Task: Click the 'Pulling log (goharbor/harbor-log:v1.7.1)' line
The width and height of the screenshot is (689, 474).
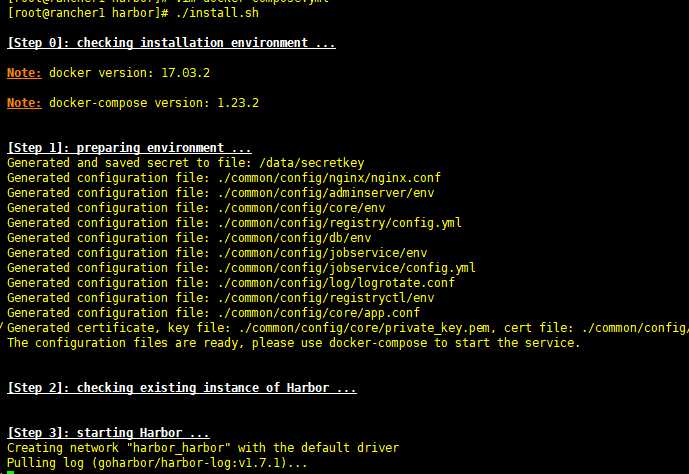Action: pyautogui.click(x=157, y=463)
